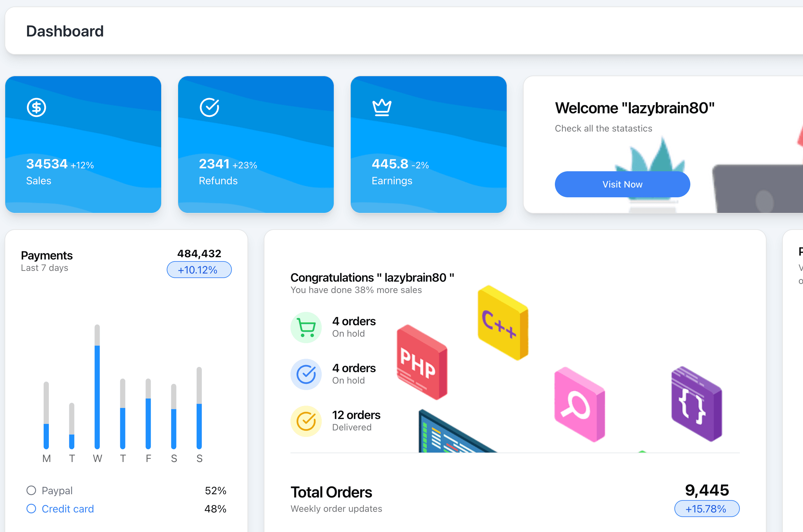Click the dollar sign icon on Sales card

[36, 107]
